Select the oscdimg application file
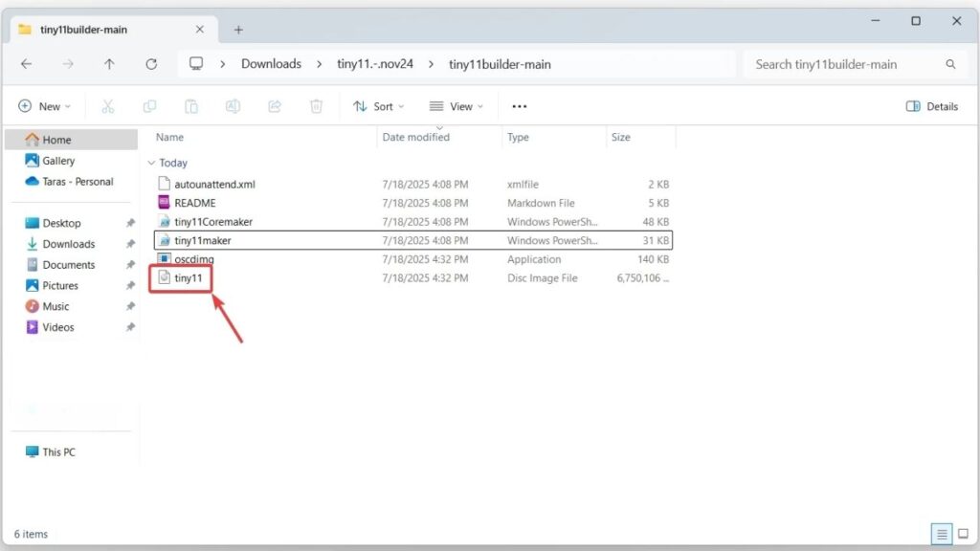This screenshot has width=980, height=551. (413, 259)
